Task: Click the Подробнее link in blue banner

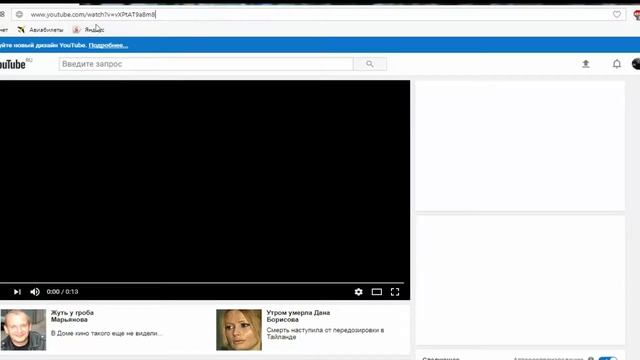Action: click(108, 45)
